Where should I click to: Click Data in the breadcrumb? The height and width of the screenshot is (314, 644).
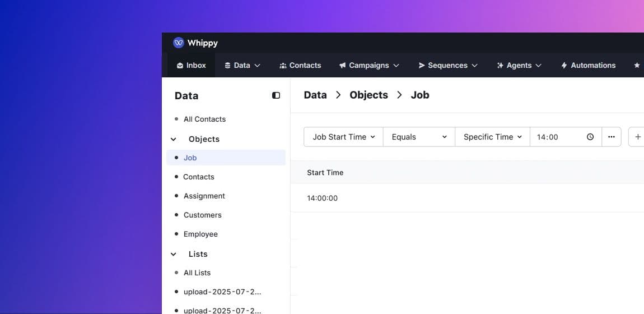click(315, 95)
